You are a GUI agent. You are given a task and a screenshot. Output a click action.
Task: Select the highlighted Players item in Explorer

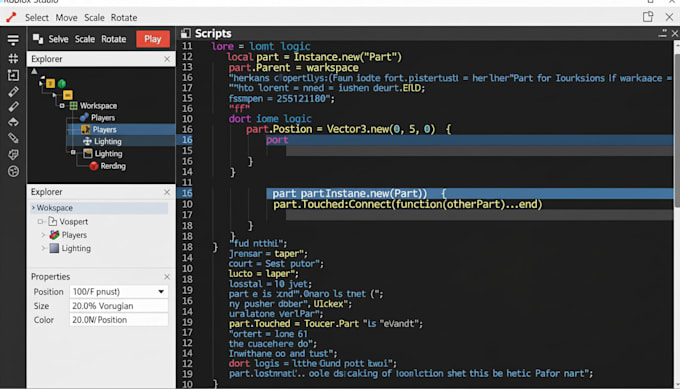tap(121, 130)
